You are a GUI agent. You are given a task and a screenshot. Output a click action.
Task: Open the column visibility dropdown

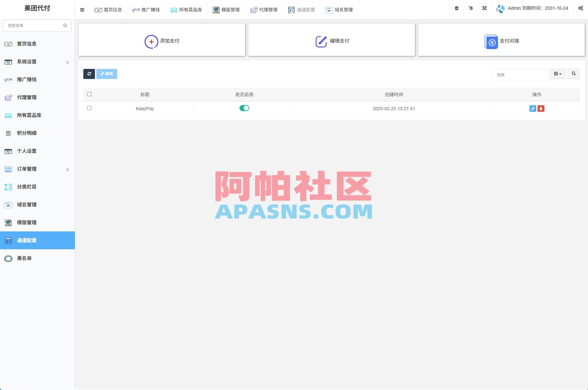[558, 74]
